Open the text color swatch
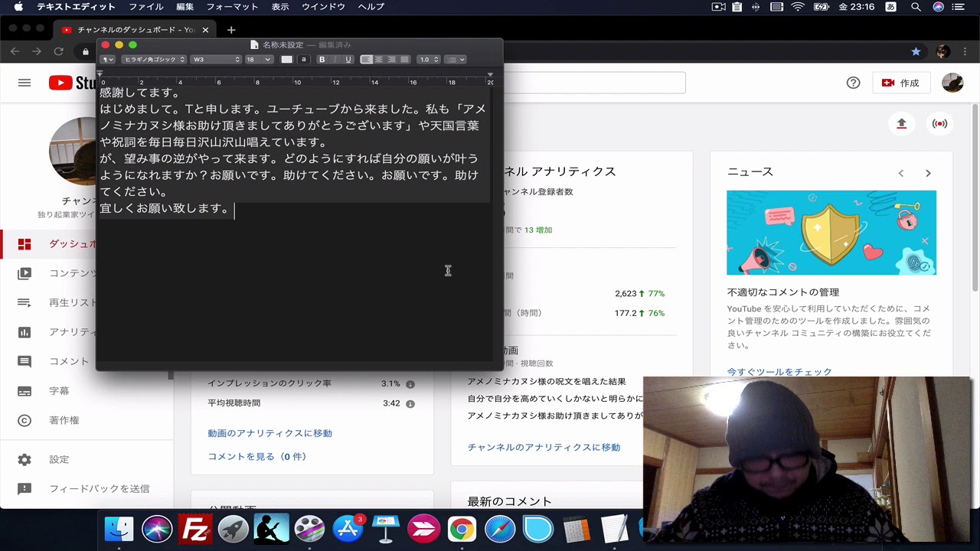980x551 pixels. point(287,60)
